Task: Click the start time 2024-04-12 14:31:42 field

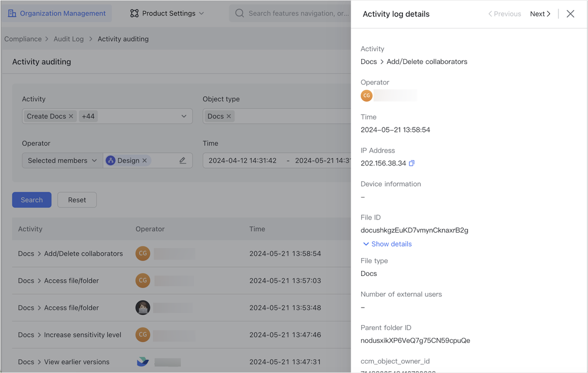Action: 242,160
